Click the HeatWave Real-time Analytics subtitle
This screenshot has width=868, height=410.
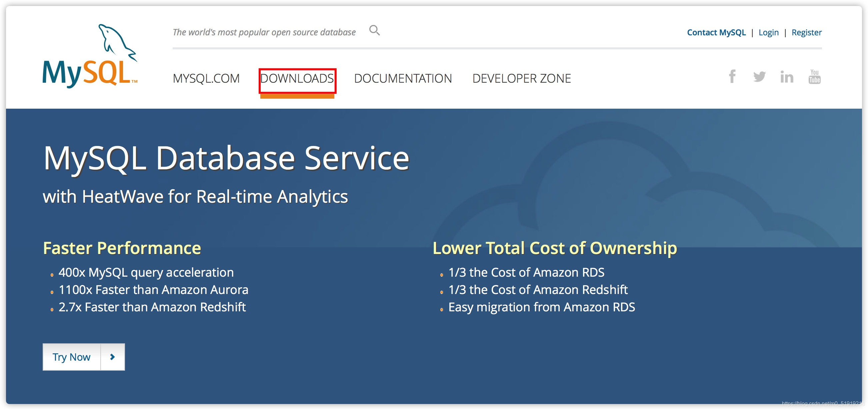(195, 196)
